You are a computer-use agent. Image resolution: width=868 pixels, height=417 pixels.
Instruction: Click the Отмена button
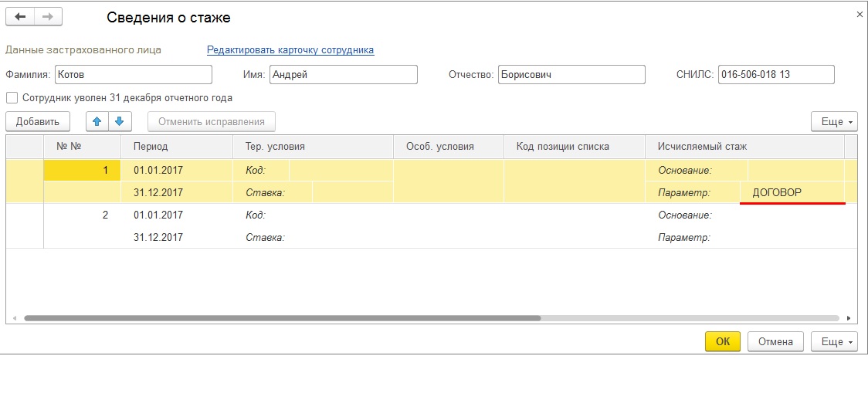(x=775, y=341)
